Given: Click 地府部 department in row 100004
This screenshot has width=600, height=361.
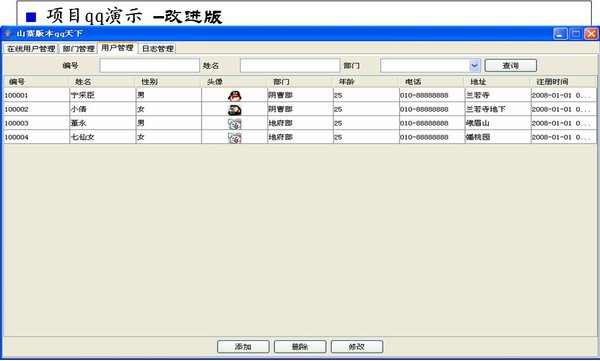Looking at the screenshot, I should point(300,137).
